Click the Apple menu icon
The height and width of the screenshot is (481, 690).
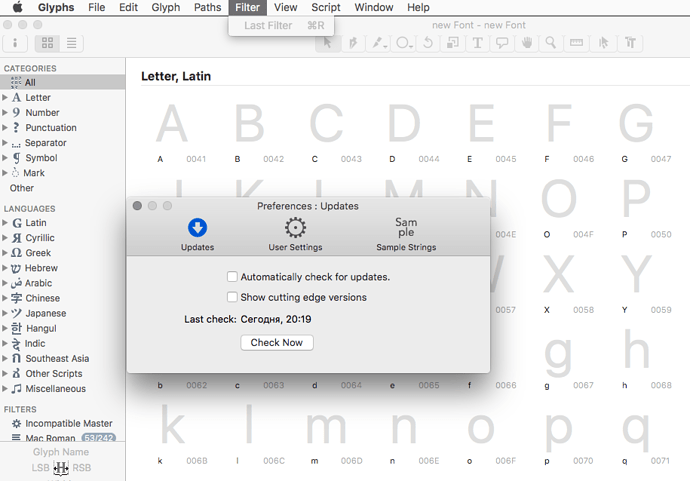(x=17, y=7)
